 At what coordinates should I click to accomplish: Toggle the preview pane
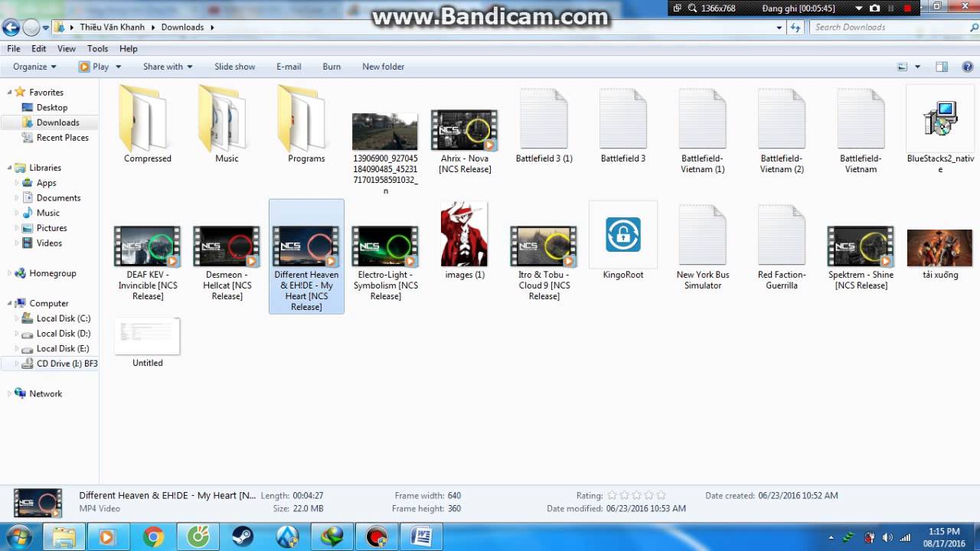[x=942, y=67]
